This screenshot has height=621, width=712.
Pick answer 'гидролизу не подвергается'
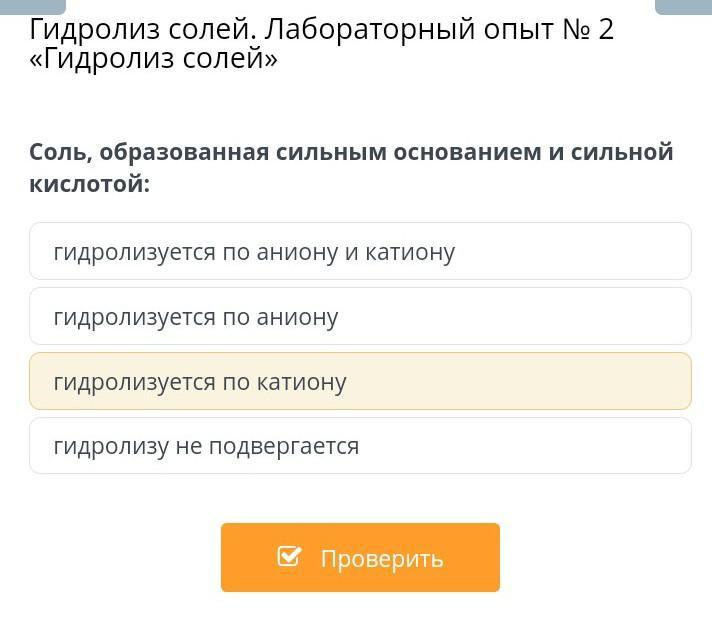[x=206, y=446]
